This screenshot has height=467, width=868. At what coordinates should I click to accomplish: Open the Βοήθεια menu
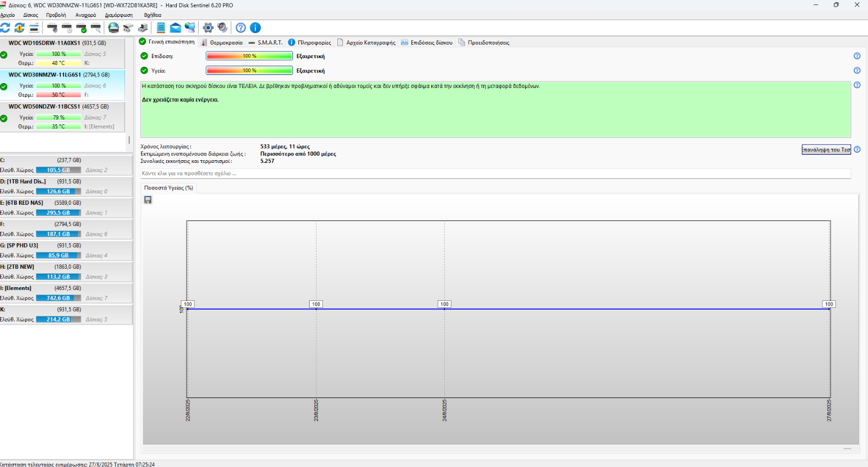pos(152,15)
